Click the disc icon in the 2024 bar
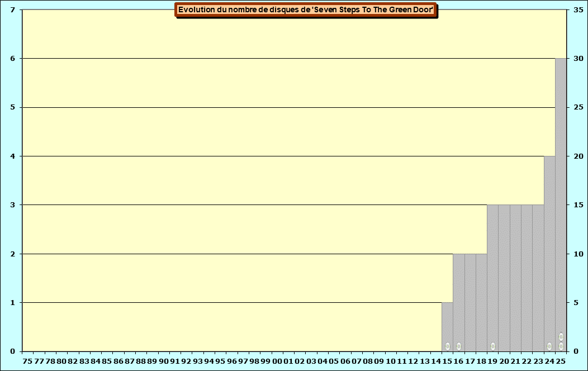 click(x=549, y=346)
